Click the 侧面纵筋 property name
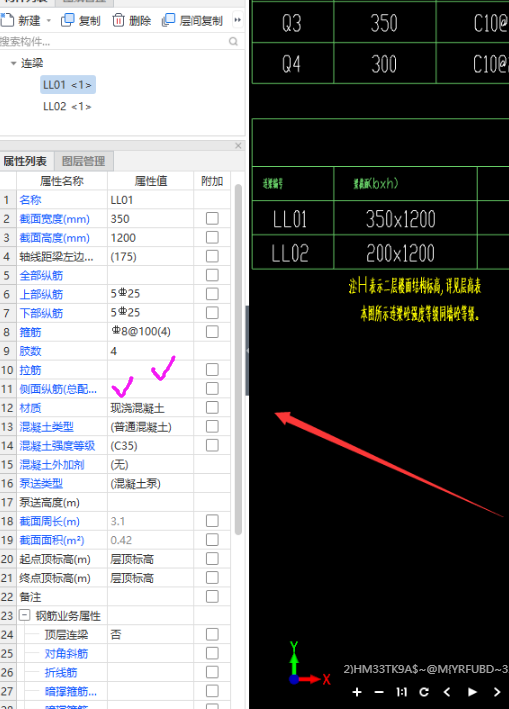Viewport: 509px width, 709px height. (58, 389)
